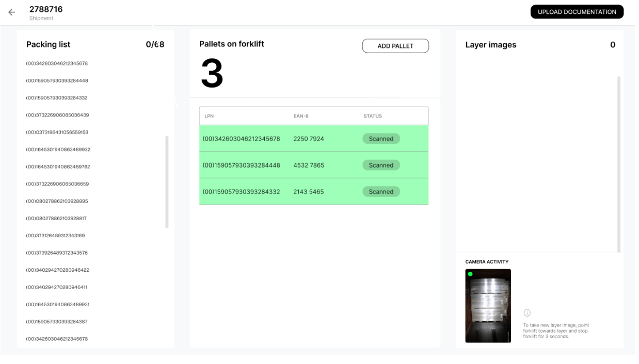Select the Scanned chip beside EAN 4532 7865
The image size is (639, 364).
pyautogui.click(x=381, y=165)
